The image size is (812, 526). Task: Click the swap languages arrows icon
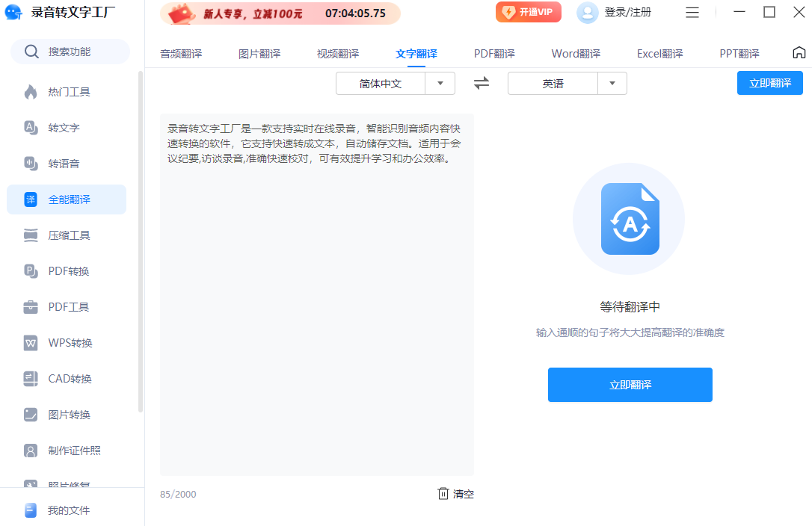[482, 84]
